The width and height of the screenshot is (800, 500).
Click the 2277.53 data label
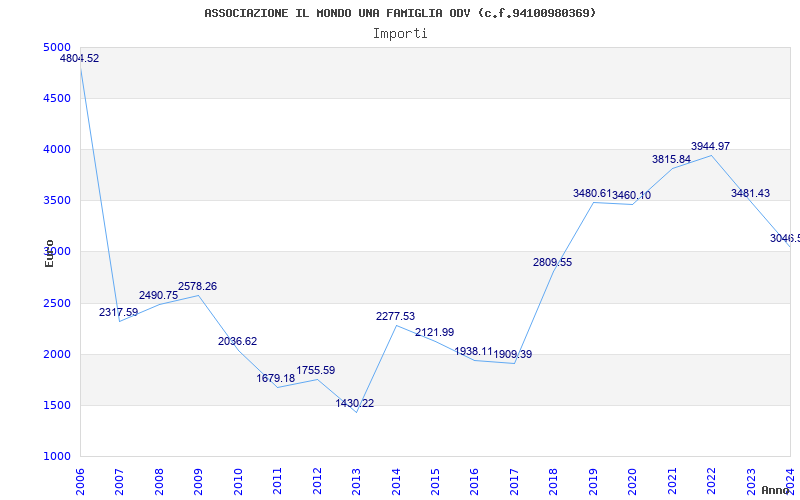click(x=395, y=316)
